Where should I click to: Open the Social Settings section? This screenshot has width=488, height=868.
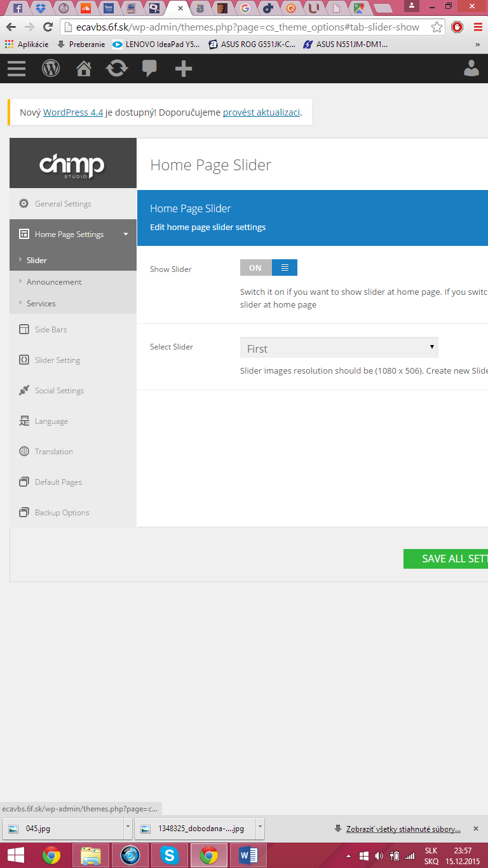pos(73,391)
